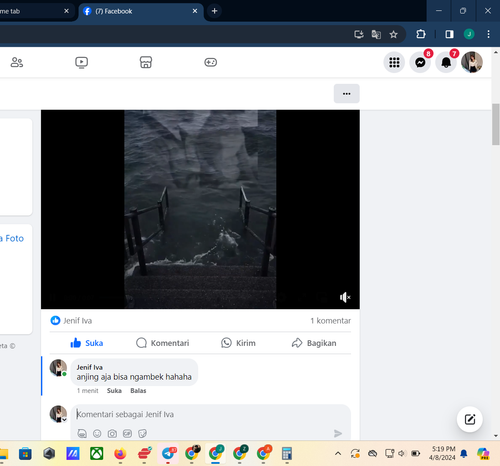Open Microsoft Store from the taskbar
The height and width of the screenshot is (466, 500).
point(25,454)
